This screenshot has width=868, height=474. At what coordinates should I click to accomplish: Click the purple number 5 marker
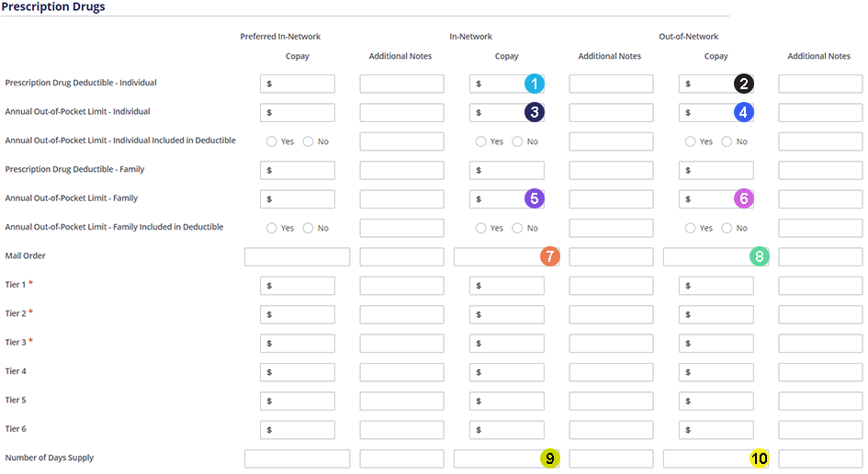[535, 198]
